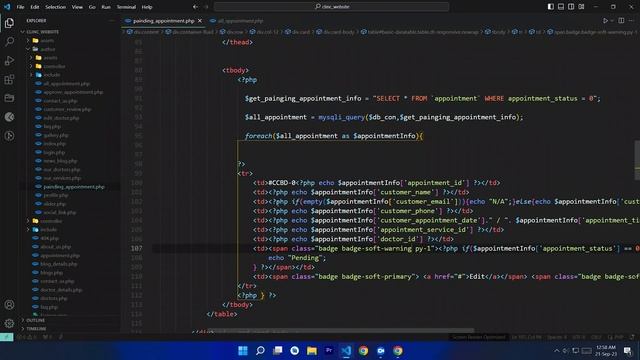
Task: Select painding_appointment.php in file tree
Action: (74, 187)
